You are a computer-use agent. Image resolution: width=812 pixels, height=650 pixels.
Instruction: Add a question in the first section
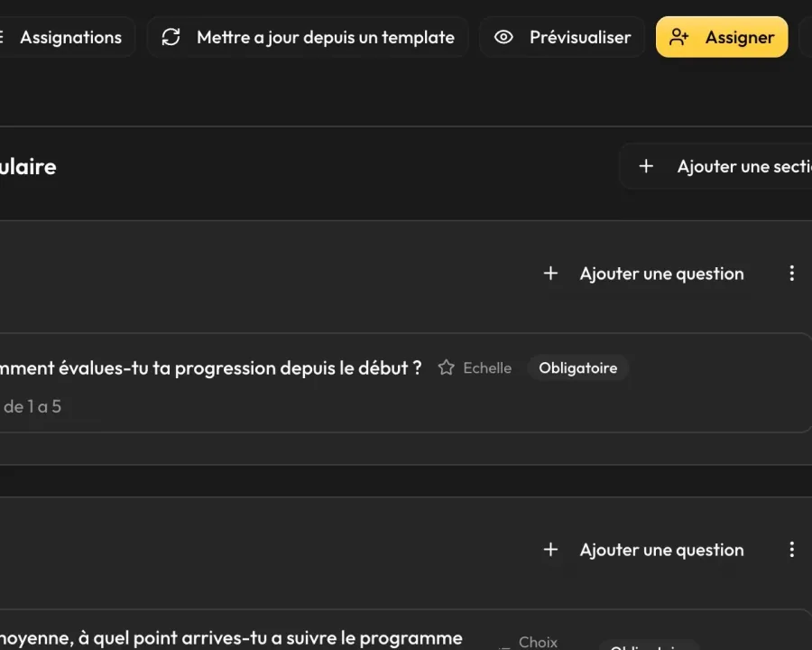point(643,274)
